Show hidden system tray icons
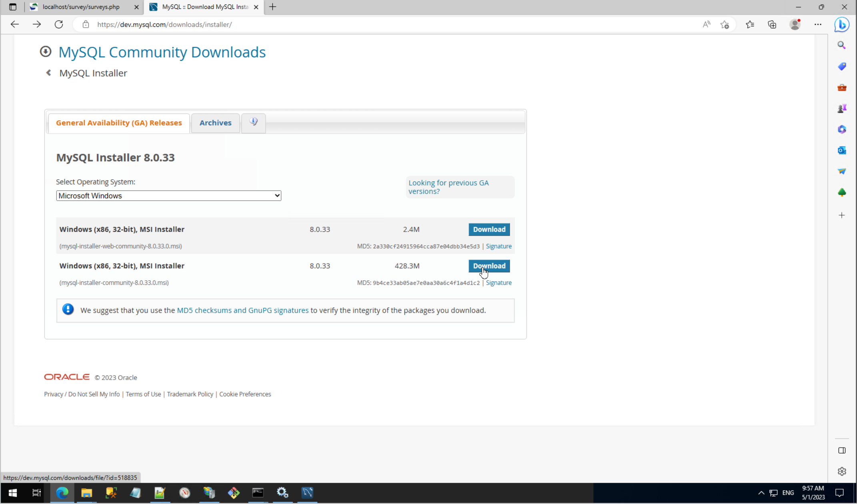Viewport: 857px width, 504px height. click(761, 493)
